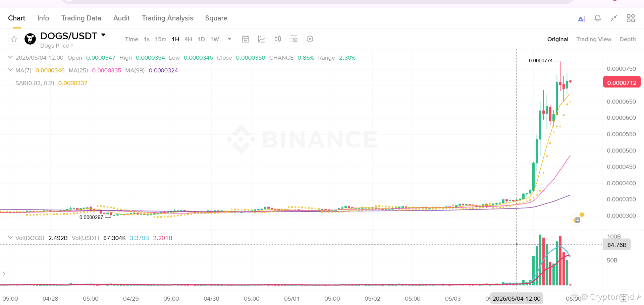Click the MA(25) indicator label

pos(78,70)
